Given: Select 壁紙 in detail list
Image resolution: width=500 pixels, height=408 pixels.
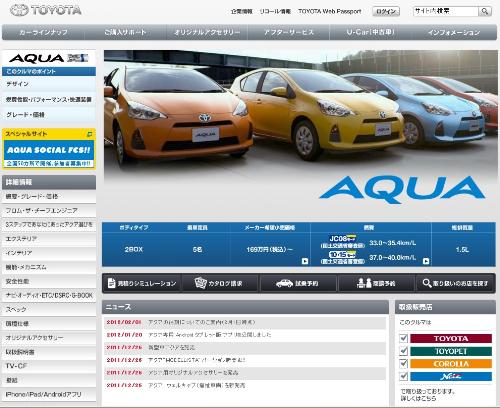Looking at the screenshot, I should [x=49, y=380].
